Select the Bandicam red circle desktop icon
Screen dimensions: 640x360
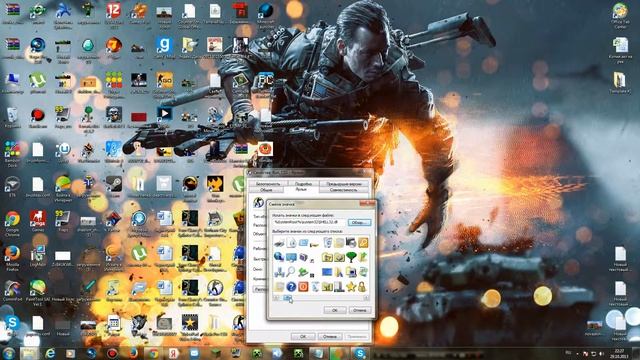pos(38,118)
